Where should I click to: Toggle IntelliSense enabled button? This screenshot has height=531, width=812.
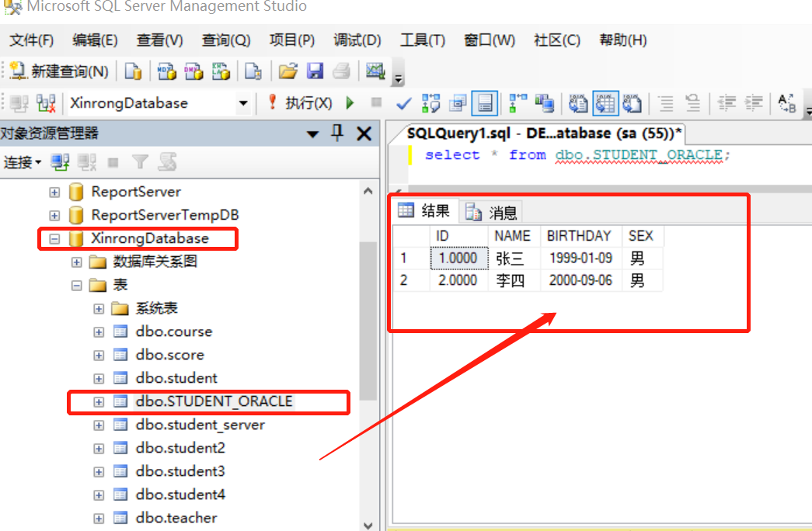click(485, 103)
